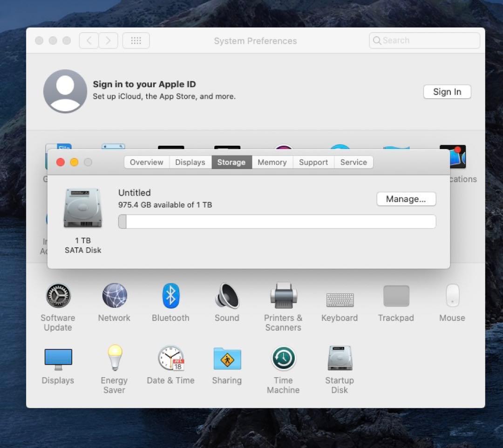Open Energy Saver preferences

click(114, 358)
